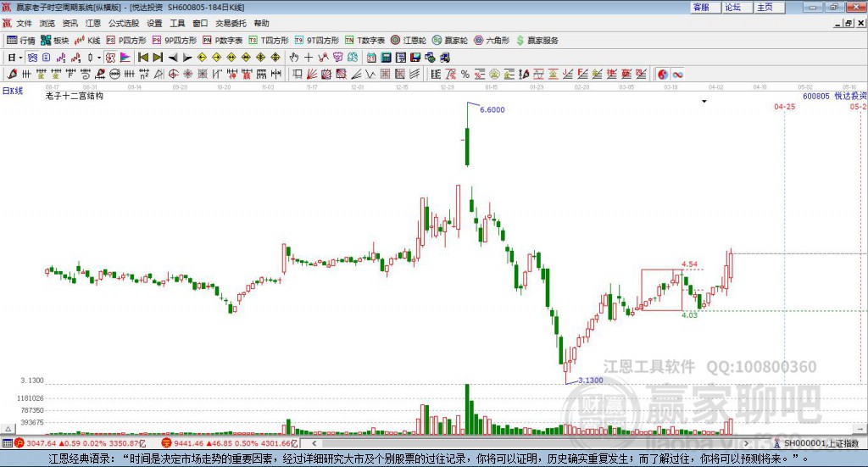Switch to the K线 chart view
The height and width of the screenshot is (467, 868).
(87, 41)
